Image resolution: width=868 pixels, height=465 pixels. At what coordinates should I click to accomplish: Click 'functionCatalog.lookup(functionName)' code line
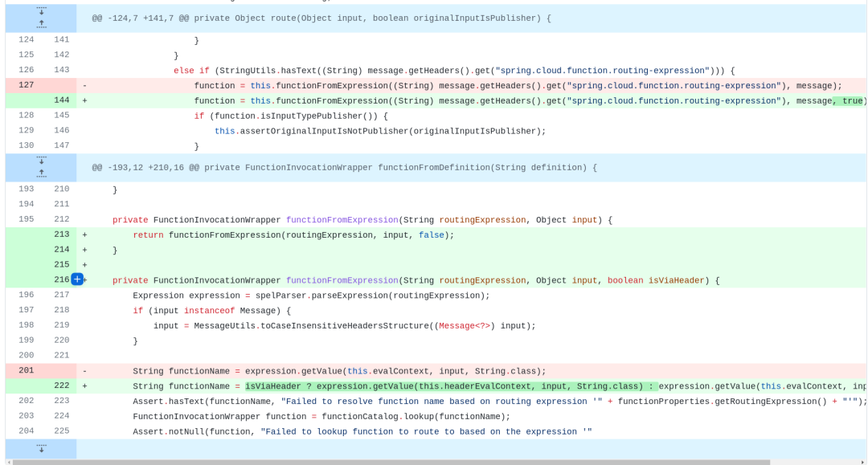(x=321, y=416)
